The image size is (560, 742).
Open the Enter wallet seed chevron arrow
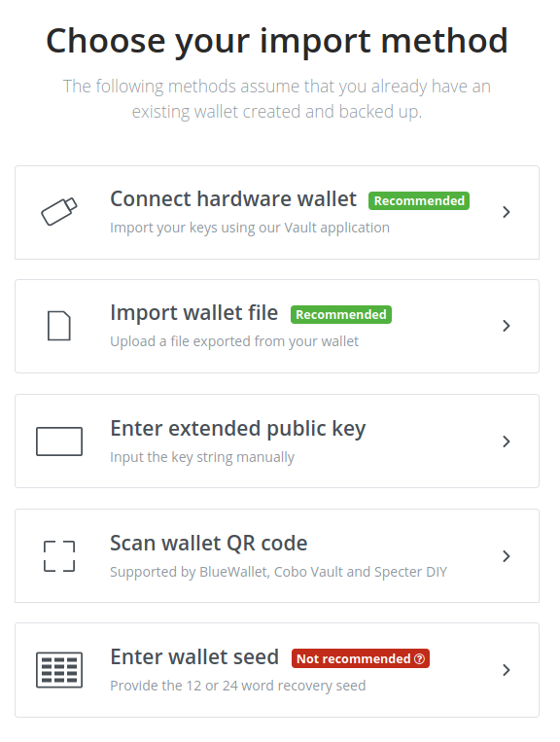[x=507, y=670]
